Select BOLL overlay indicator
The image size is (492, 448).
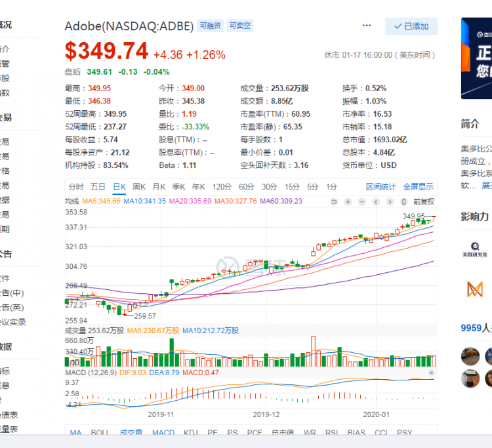(100, 432)
